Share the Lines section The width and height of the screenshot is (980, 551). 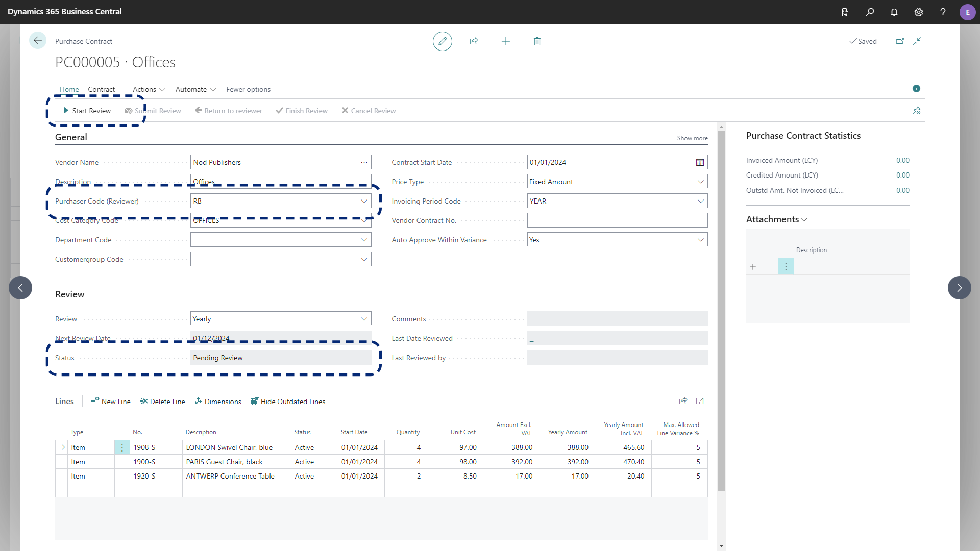[x=683, y=401]
